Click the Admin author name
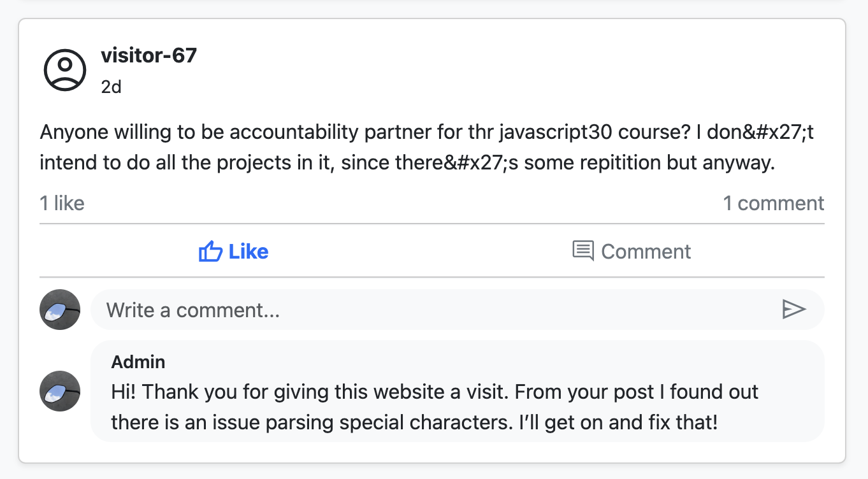This screenshot has height=479, width=868. coord(138,362)
